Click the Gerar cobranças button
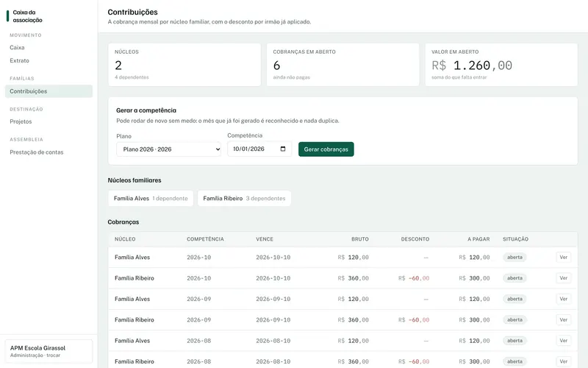The width and height of the screenshot is (588, 368). click(x=326, y=149)
